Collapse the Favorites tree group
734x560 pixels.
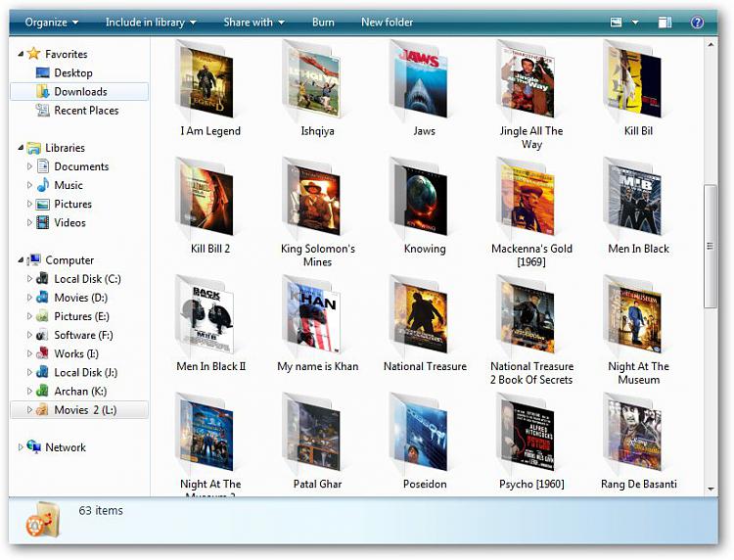pos(21,54)
